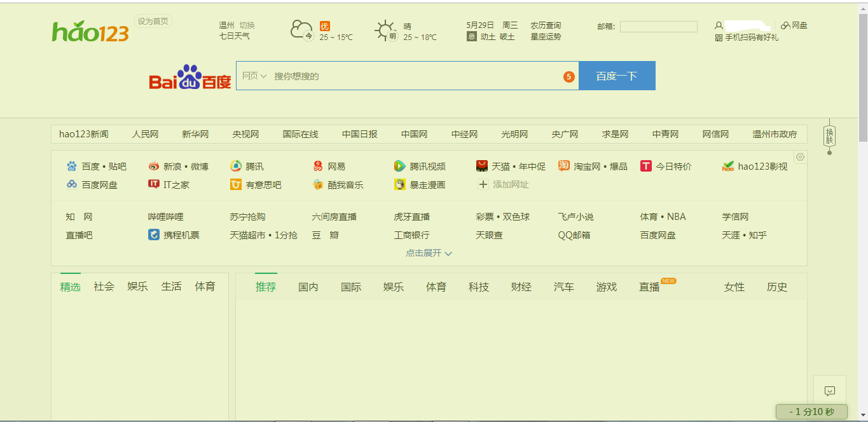Open 淘宝网•爆品 icon
The height and width of the screenshot is (422, 868).
(x=564, y=166)
